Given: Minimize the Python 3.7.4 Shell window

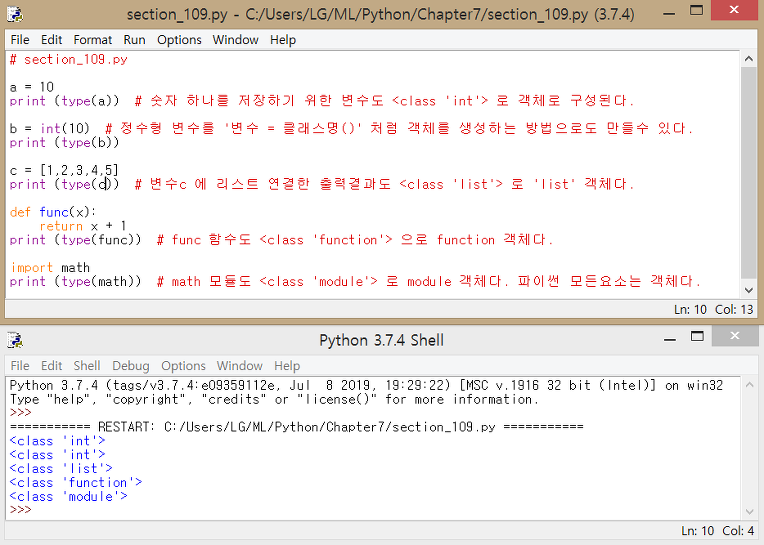Looking at the screenshot, I should tap(670, 337).
